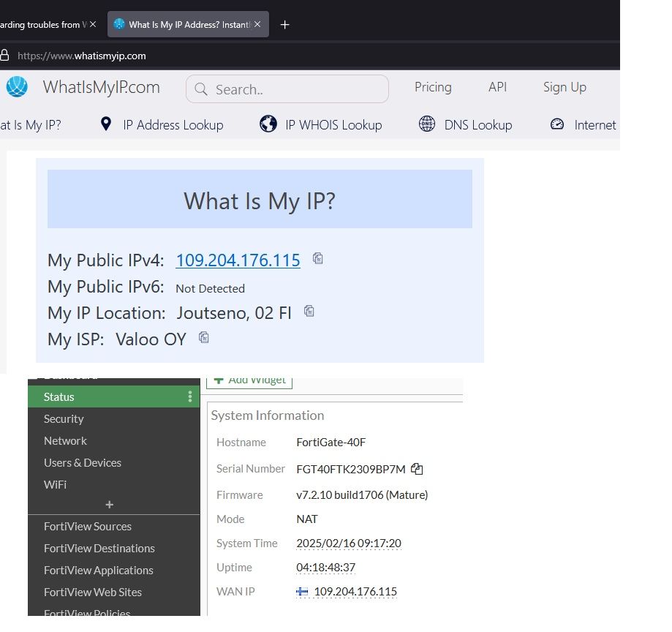Viewport: 672px width, 632px height.
Task: Click the Finland flag next to WAN IP
Action: [302, 592]
